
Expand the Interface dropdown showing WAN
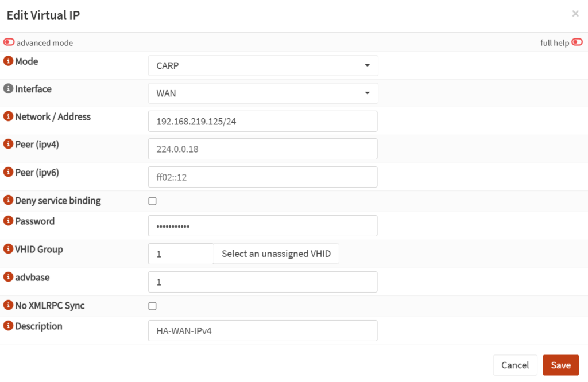(x=263, y=93)
